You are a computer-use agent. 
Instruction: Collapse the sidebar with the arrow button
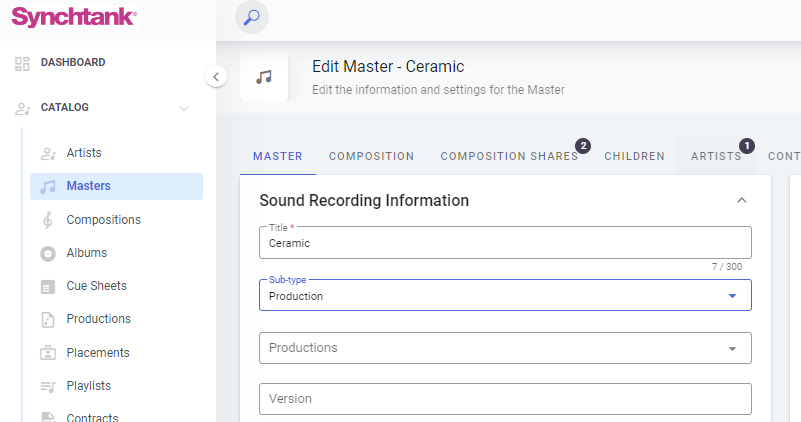click(215, 76)
